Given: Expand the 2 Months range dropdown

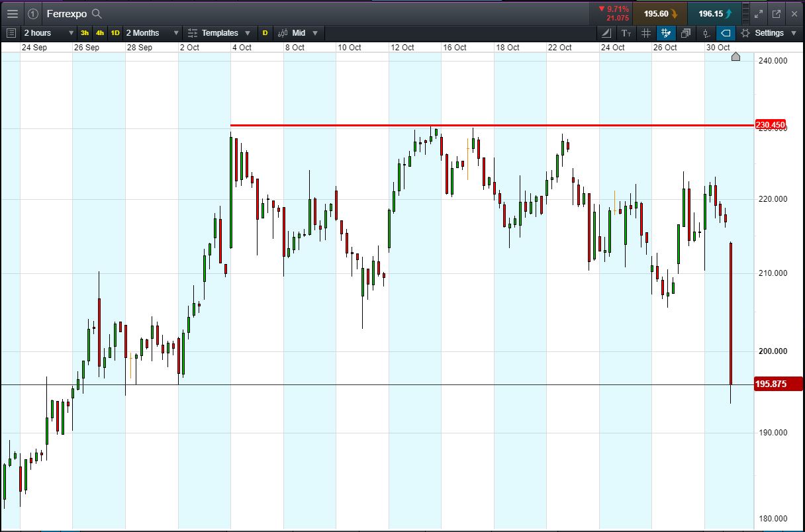Looking at the screenshot, I should 153,33.
